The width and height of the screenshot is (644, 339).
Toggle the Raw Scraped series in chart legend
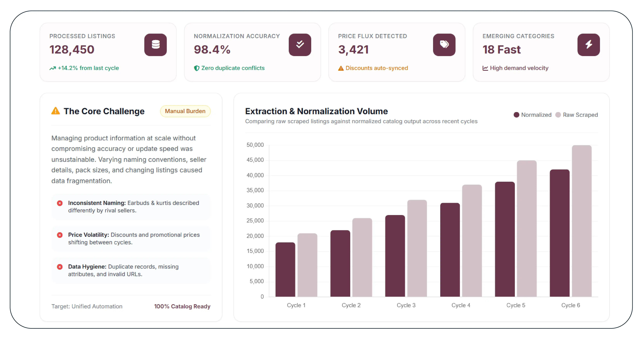click(576, 115)
